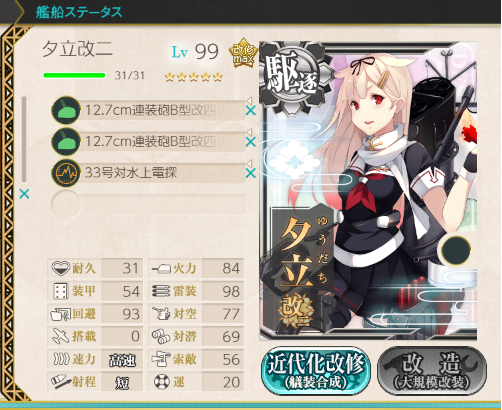Remove the 33号対水上電探 equipment

(250, 173)
